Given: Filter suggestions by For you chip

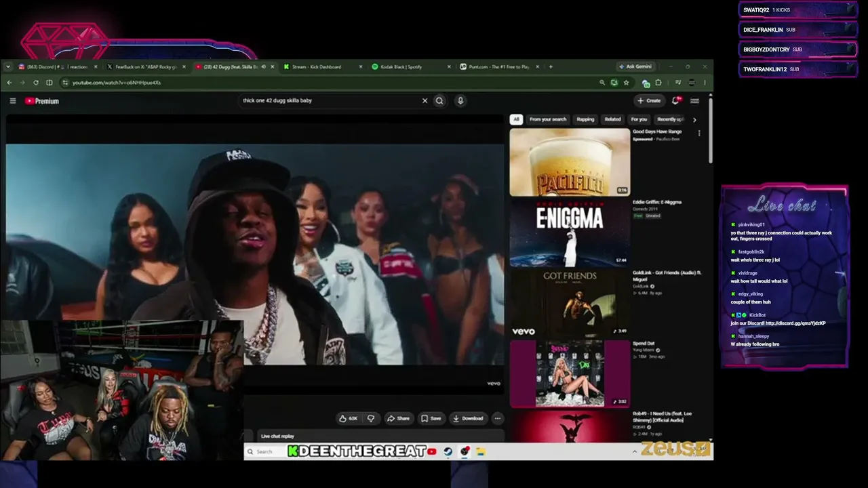Looking at the screenshot, I should [x=639, y=119].
